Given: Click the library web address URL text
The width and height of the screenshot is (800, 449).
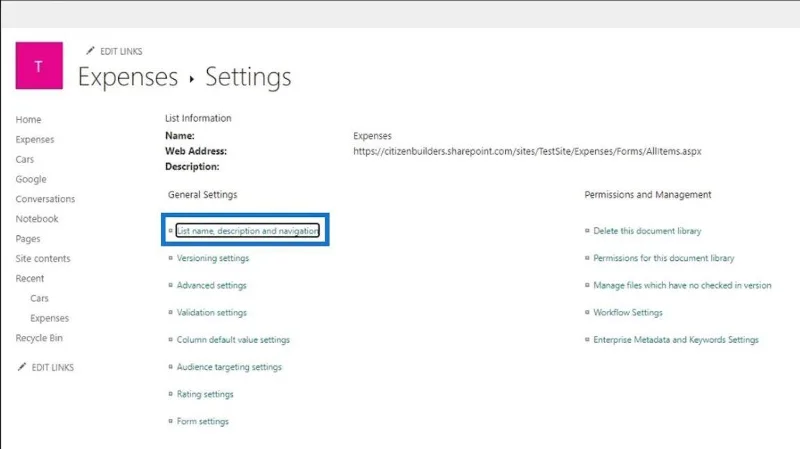Looking at the screenshot, I should click(x=527, y=151).
